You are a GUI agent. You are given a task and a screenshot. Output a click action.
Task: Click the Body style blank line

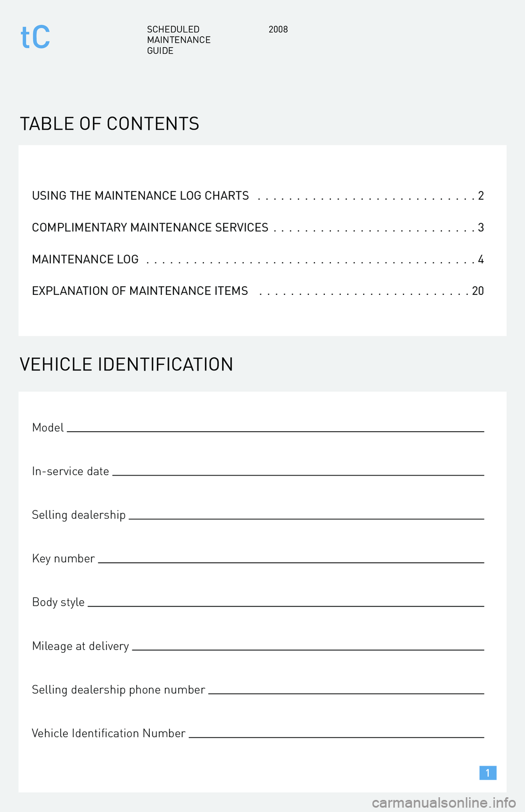(x=286, y=606)
